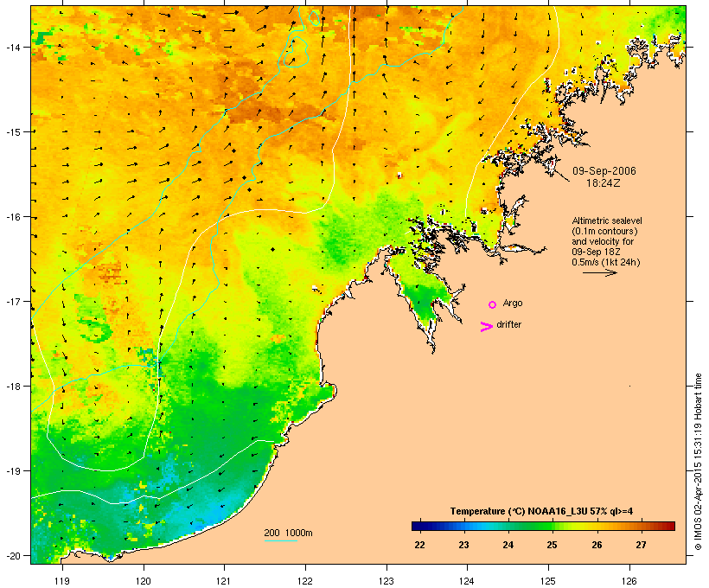Click the longitude label 124
Screen dimensions: 709x588
coord(467,581)
